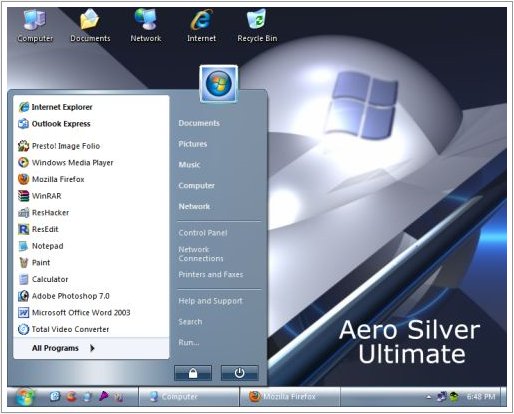This screenshot has width=514, height=414.
Task: Click the lock button in Start menu
Action: (x=193, y=373)
